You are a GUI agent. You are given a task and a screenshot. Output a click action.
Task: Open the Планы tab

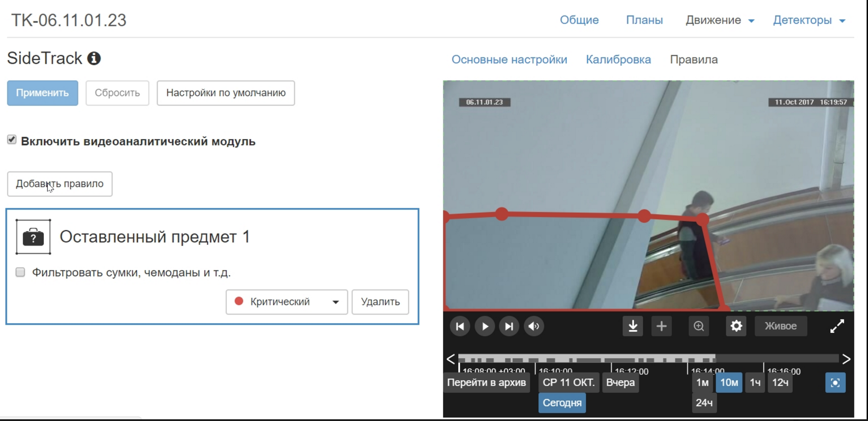click(x=644, y=20)
